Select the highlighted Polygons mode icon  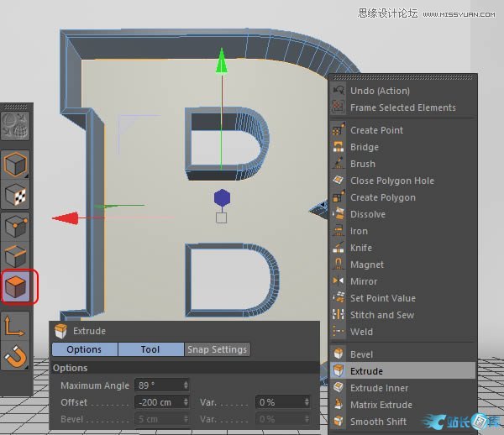point(17,288)
